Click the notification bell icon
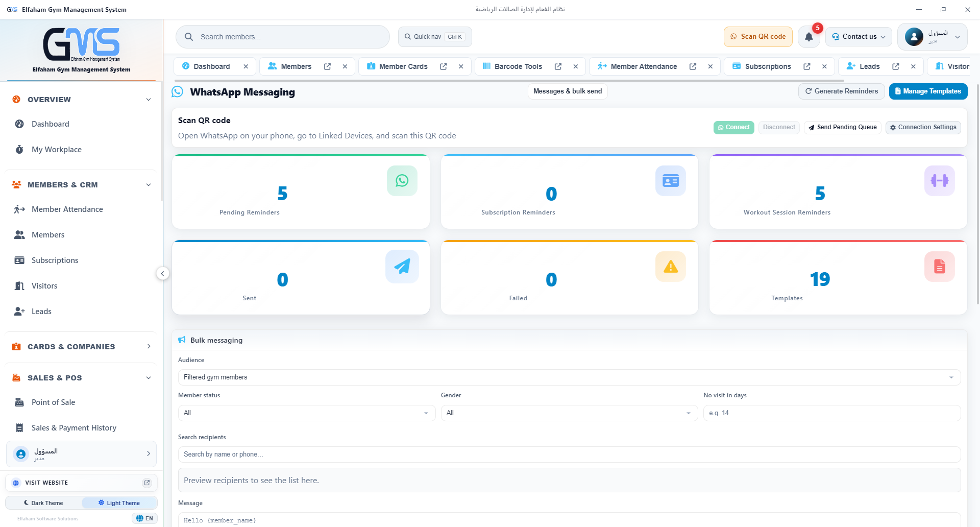The height and width of the screenshot is (527, 980). (x=809, y=37)
